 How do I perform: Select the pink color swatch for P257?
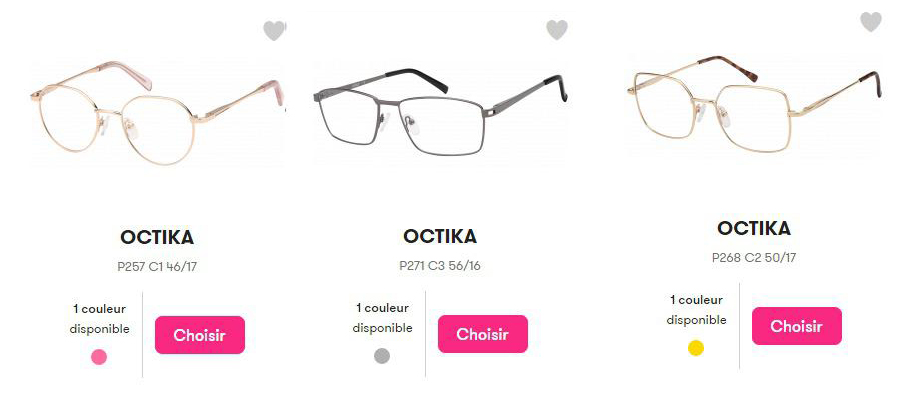click(99, 357)
